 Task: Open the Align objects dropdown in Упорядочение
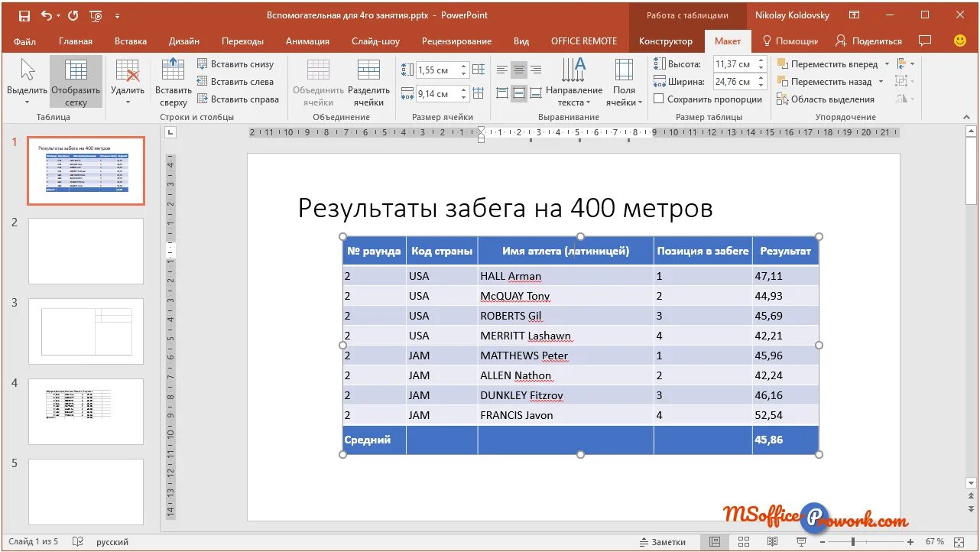coord(905,64)
